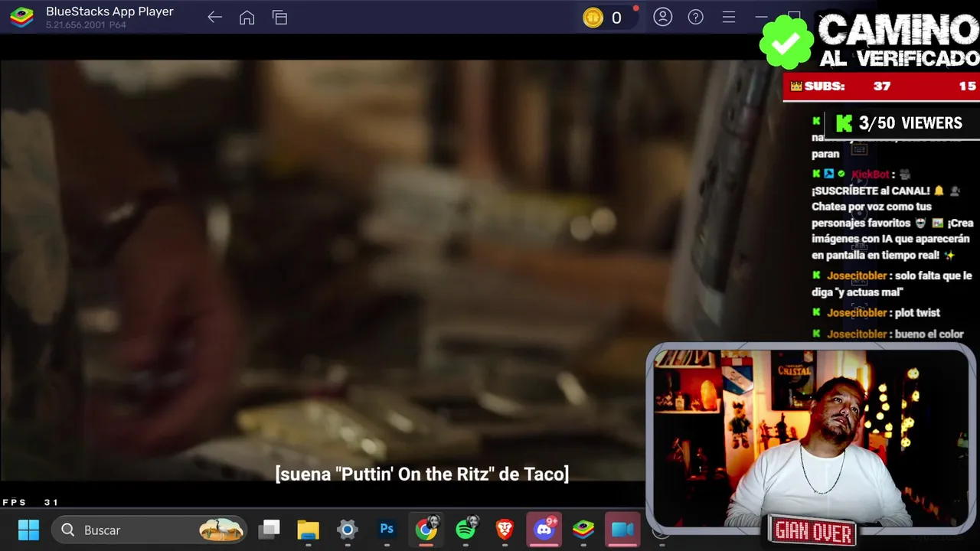The height and width of the screenshot is (551, 980).
Task: Click the "Puttin' On the Ritz" subtitle
Action: point(422,474)
